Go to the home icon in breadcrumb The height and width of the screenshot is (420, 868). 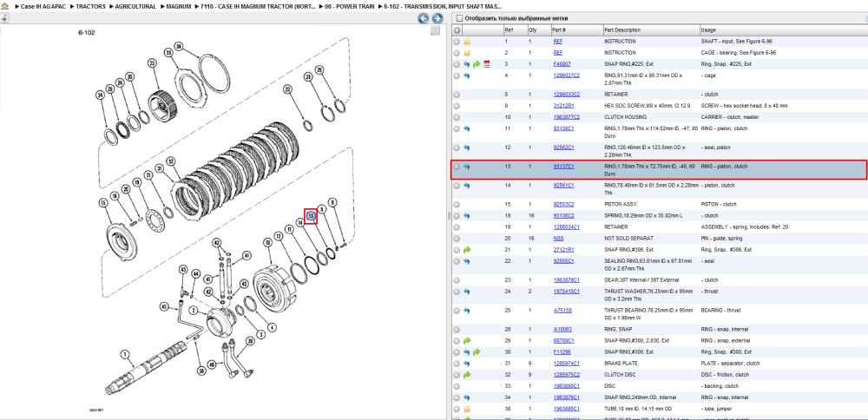(x=5, y=6)
